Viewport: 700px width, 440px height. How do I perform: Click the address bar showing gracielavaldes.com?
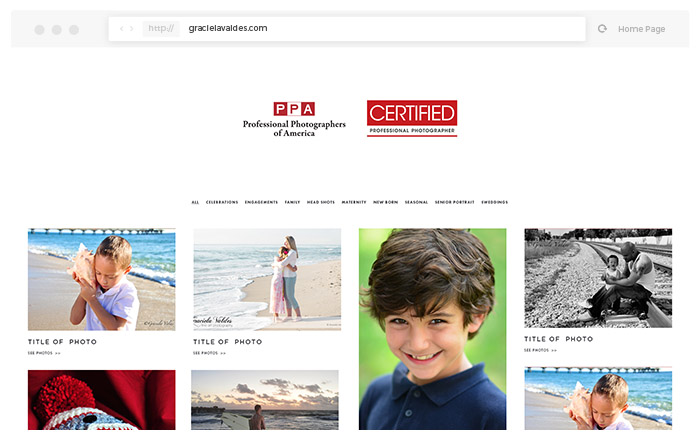point(347,29)
